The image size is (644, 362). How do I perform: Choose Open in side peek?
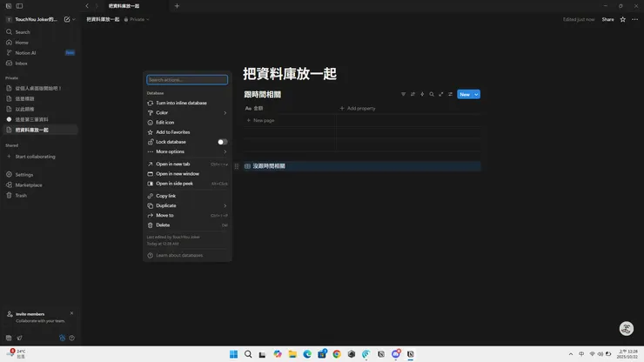(x=187, y=184)
